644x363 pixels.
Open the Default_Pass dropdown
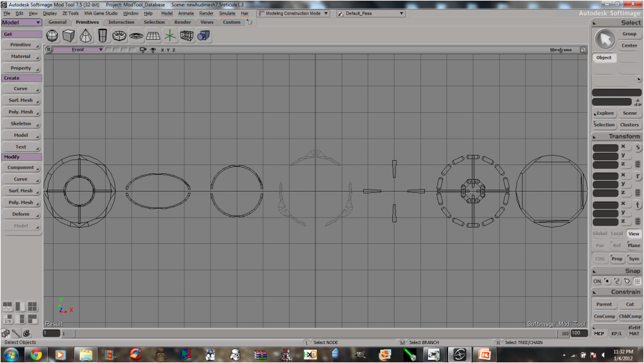pos(371,14)
